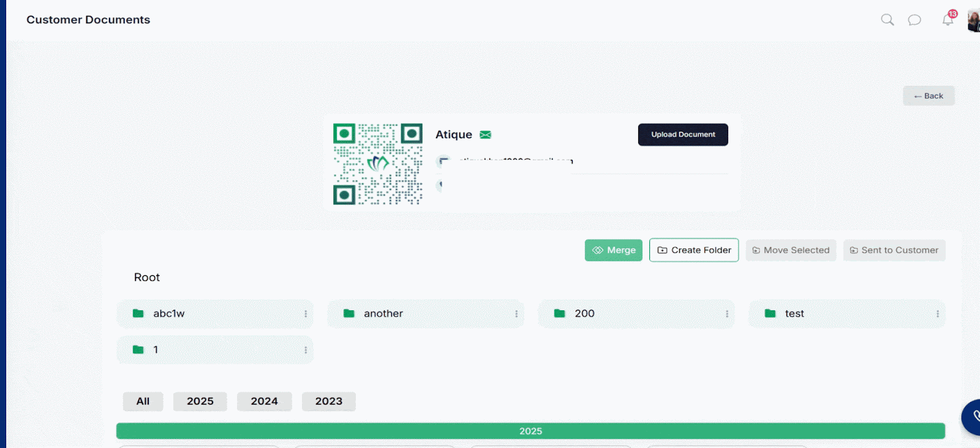Click the abc1w folder icon
The image size is (980, 448).
(138, 313)
